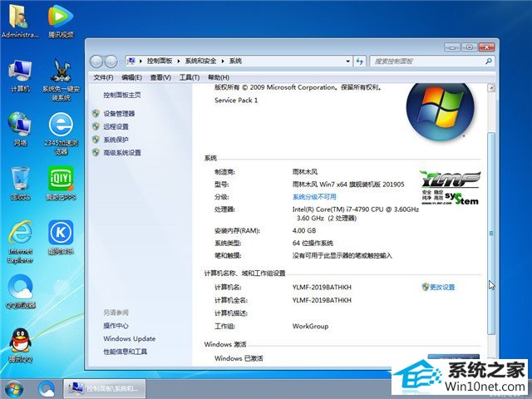Launch the 腾讯QQ penguin icon
532x399 pixels.
pos(20,346)
